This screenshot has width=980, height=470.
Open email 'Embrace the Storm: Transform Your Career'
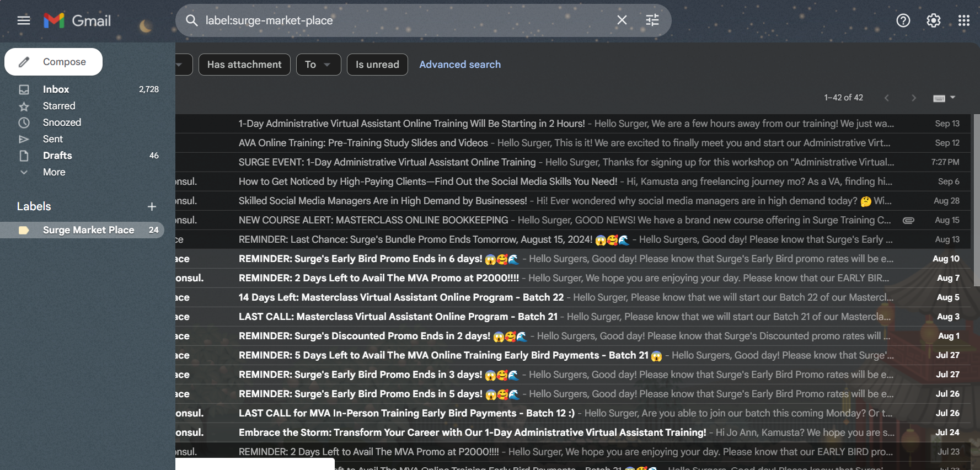(x=573, y=432)
